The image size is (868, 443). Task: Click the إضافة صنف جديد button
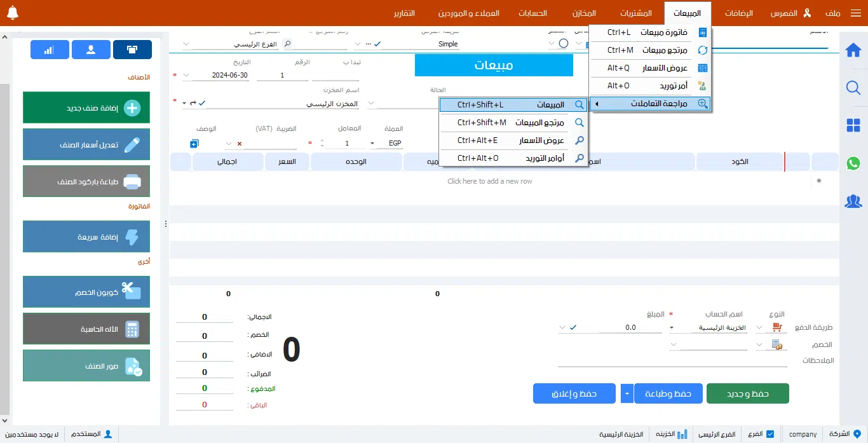coord(86,108)
